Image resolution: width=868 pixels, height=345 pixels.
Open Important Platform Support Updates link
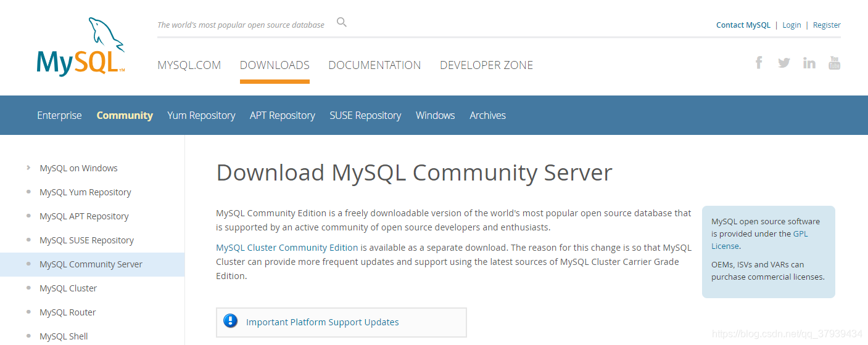click(x=323, y=322)
